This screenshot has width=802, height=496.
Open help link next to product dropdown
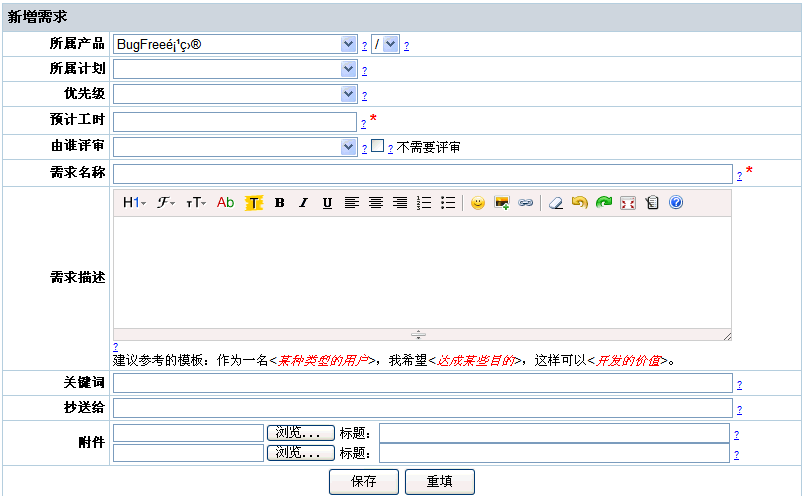[364, 46]
